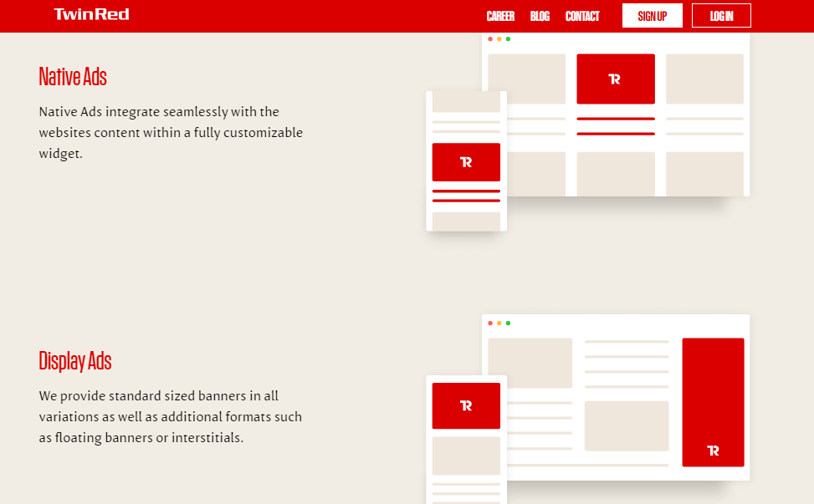Click the red TR tile in Native Ads mobile mockup

pyautogui.click(x=466, y=162)
